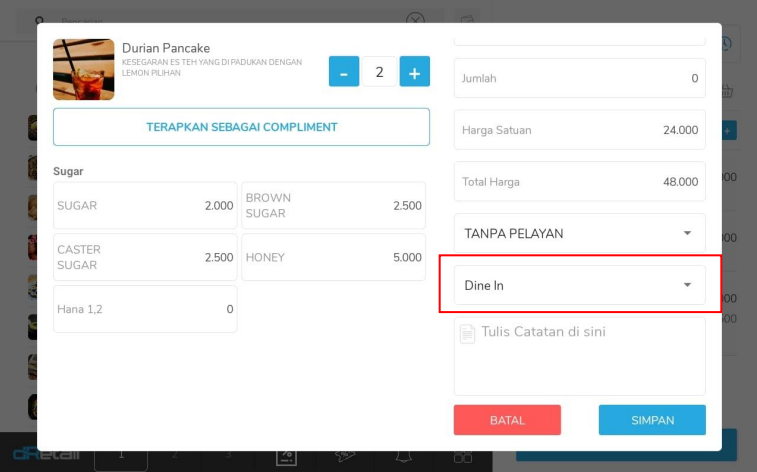757x472 pixels.
Task: Select the BROWN SUGAR 2.500 option
Action: pos(333,206)
